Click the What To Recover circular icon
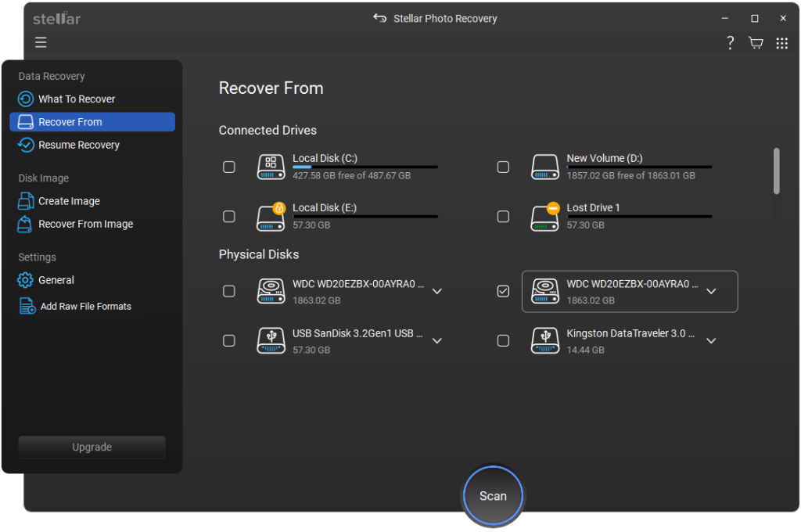Image resolution: width=801 pixels, height=532 pixels. (x=26, y=99)
